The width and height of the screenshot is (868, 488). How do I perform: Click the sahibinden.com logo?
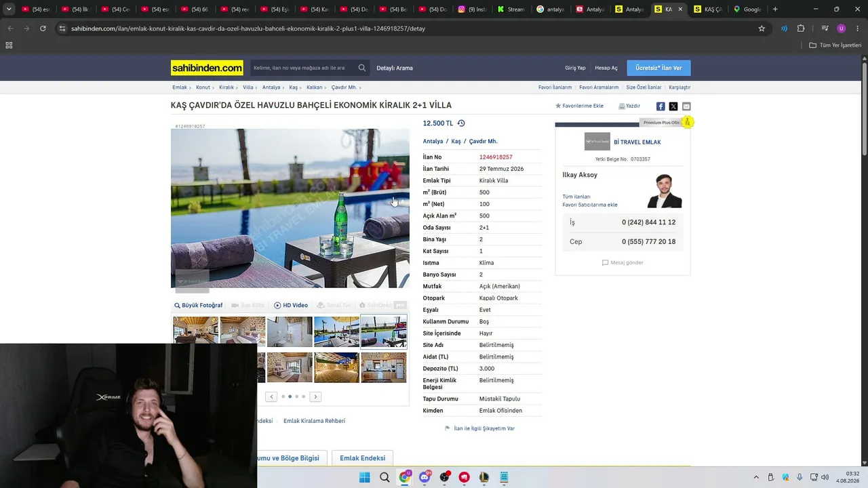pyautogui.click(x=207, y=68)
